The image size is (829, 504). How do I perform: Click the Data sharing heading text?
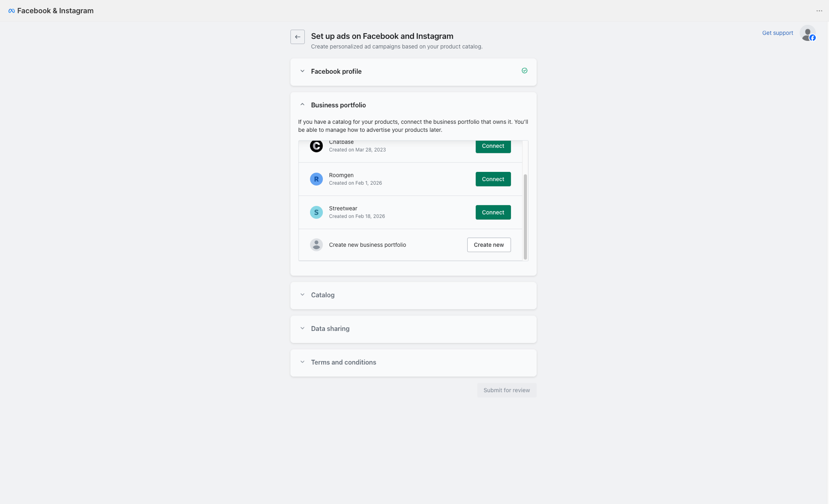tap(330, 328)
